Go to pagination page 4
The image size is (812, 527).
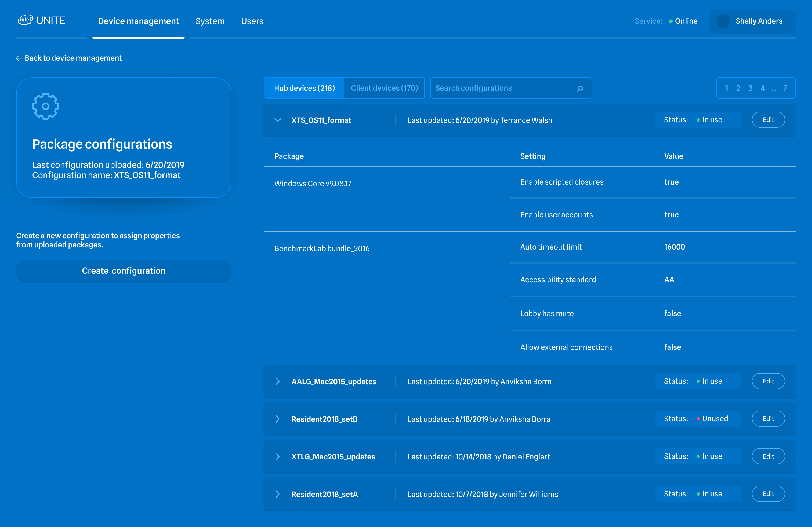[x=763, y=88]
